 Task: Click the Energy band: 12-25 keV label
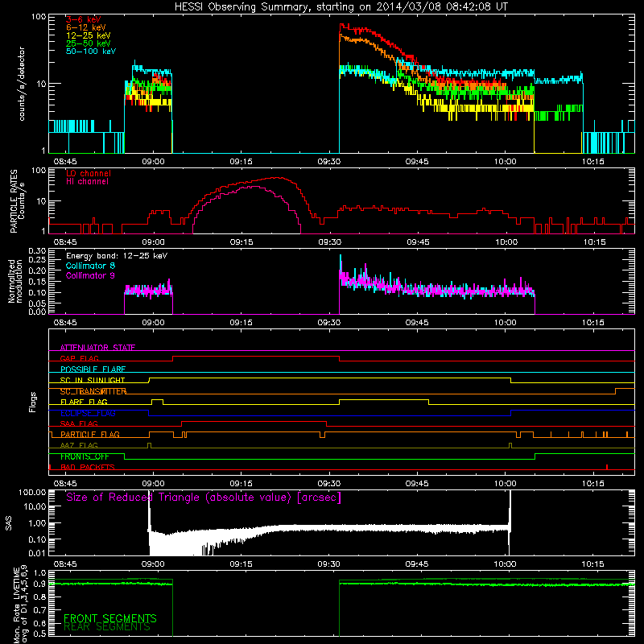click(117, 256)
